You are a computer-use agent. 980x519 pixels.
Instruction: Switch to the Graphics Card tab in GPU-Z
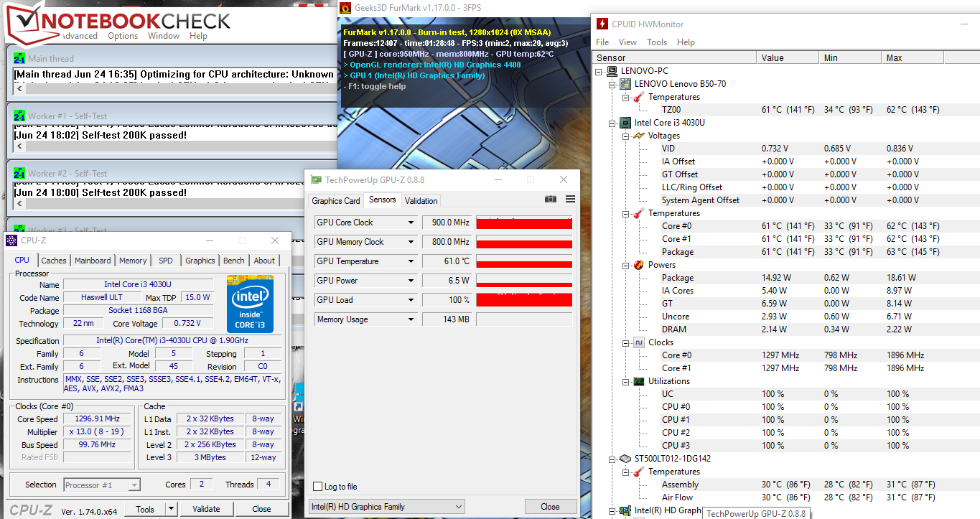(335, 201)
